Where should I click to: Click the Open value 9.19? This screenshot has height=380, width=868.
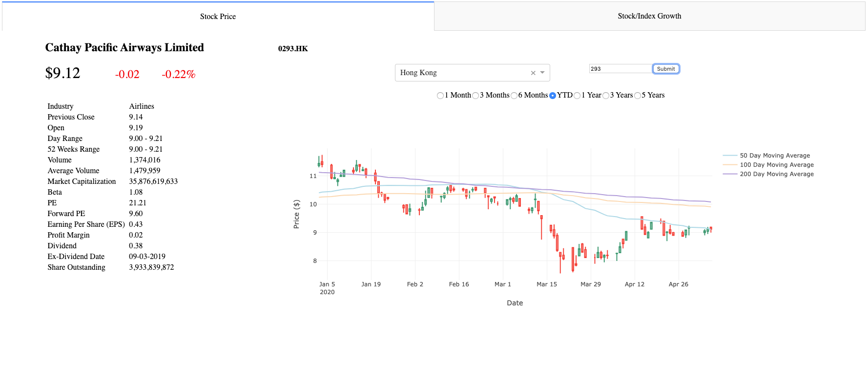(136, 128)
